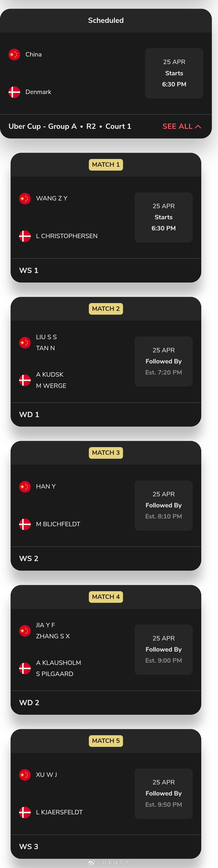Click China flag beside JIA Y F
Screen dimensions: 218x868
(25, 631)
